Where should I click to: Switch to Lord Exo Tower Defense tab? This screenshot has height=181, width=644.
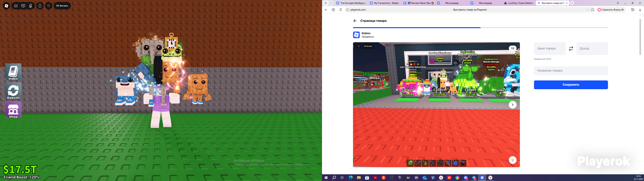pyautogui.click(x=519, y=3)
